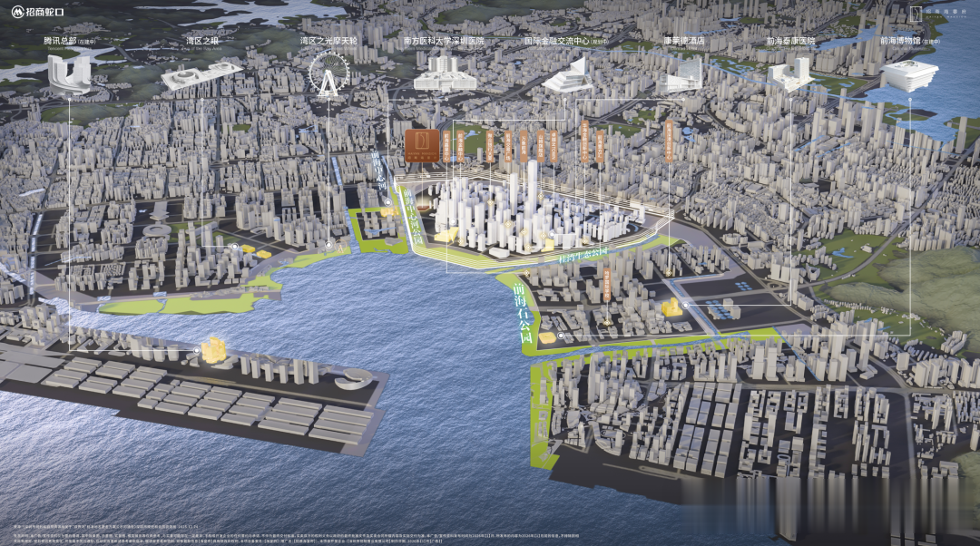Click the glowing golden tower on the port pier
This screenshot has width=980, height=546.
tap(213, 349)
